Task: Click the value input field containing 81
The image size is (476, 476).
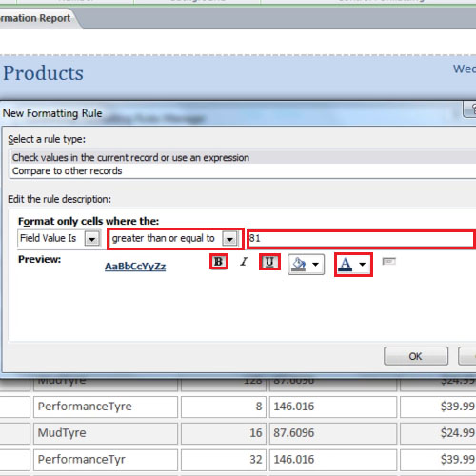Action: tap(360, 238)
